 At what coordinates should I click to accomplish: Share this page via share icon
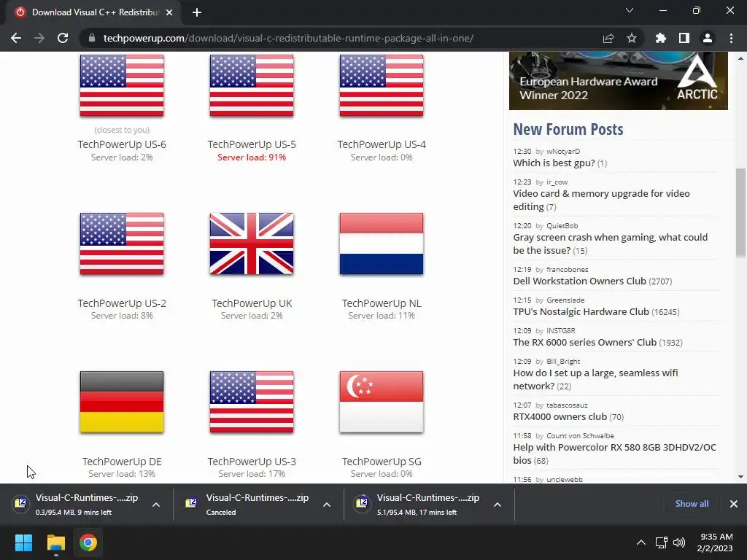pyautogui.click(x=608, y=38)
